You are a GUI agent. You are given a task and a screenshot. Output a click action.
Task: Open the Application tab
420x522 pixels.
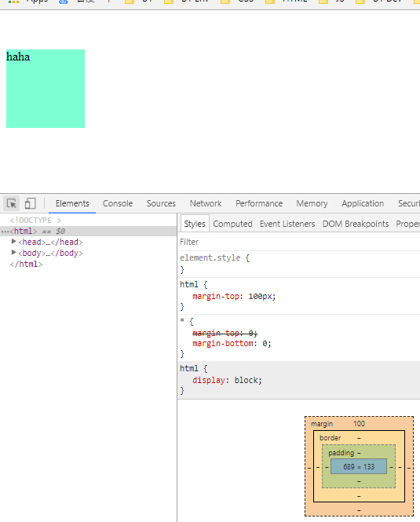(x=363, y=203)
